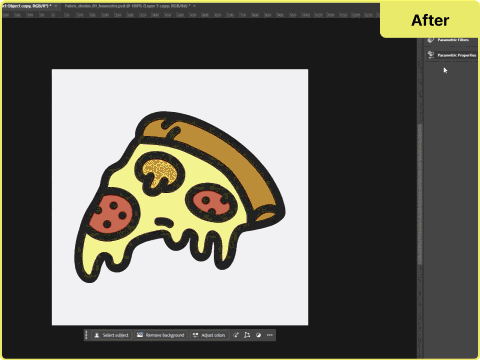Viewport: 480px width, 360px height.
Task: Close the Fabric design psd tab
Action: click(194, 6)
